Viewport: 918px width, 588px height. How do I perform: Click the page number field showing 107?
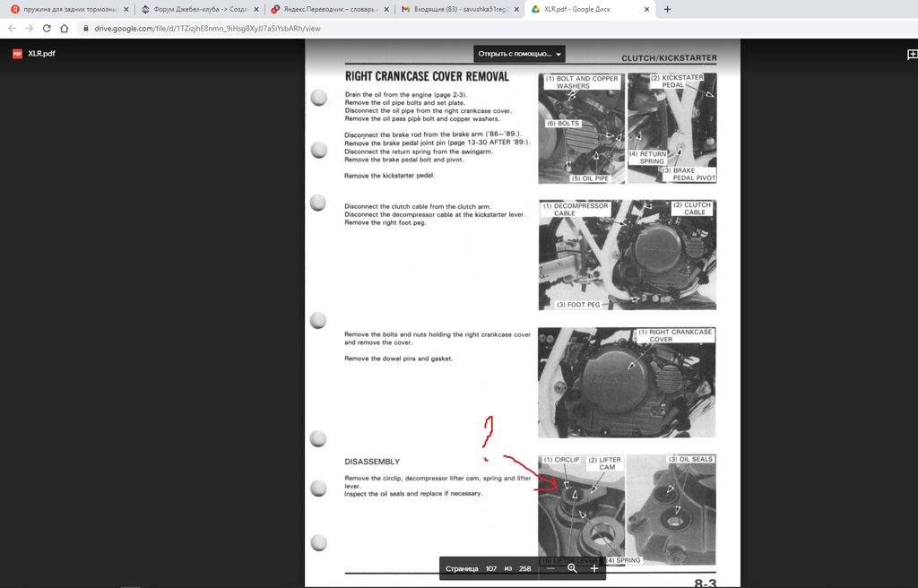click(490, 568)
